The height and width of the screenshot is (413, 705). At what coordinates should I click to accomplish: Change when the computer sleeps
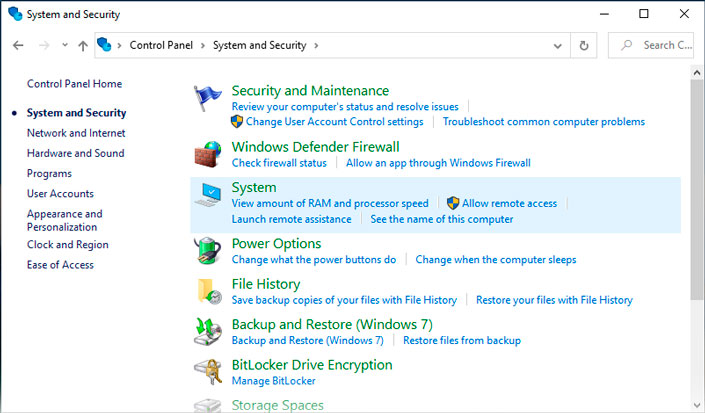tap(495, 259)
